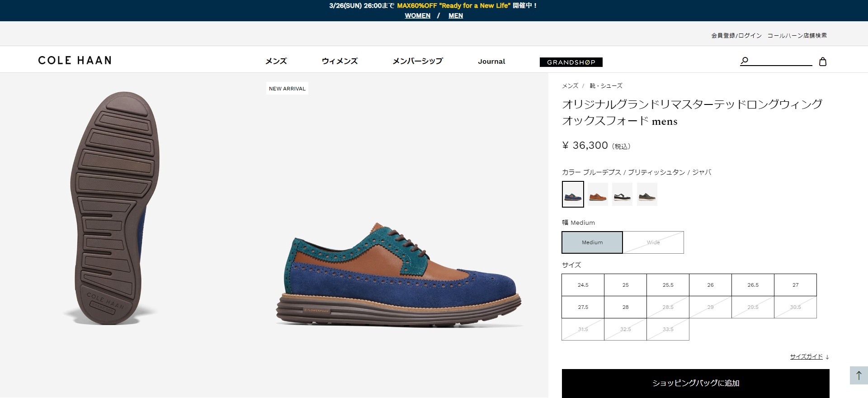The image size is (868, 398).
Task: Select size 25.5
Action: coord(668,285)
